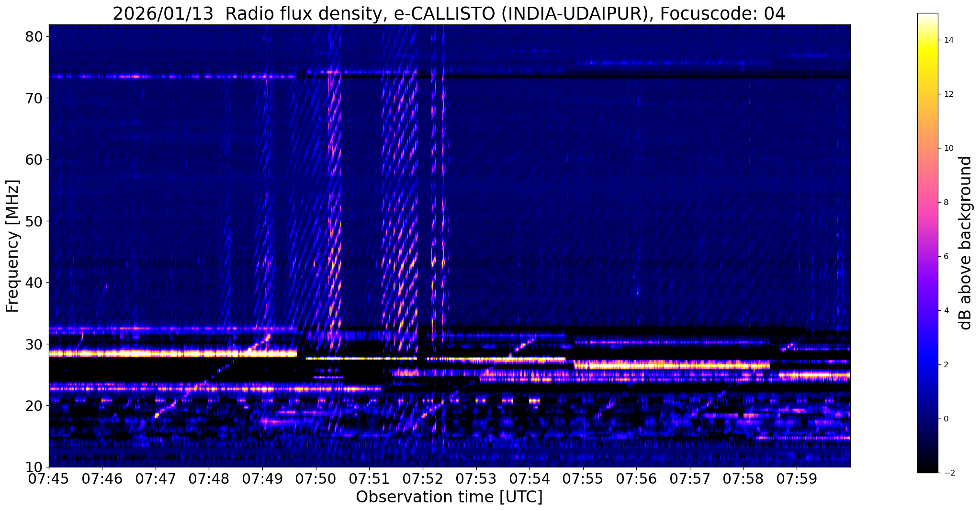Click the 'dB above background' colorbar label
Screen dimensions: 980x511
click(965, 243)
